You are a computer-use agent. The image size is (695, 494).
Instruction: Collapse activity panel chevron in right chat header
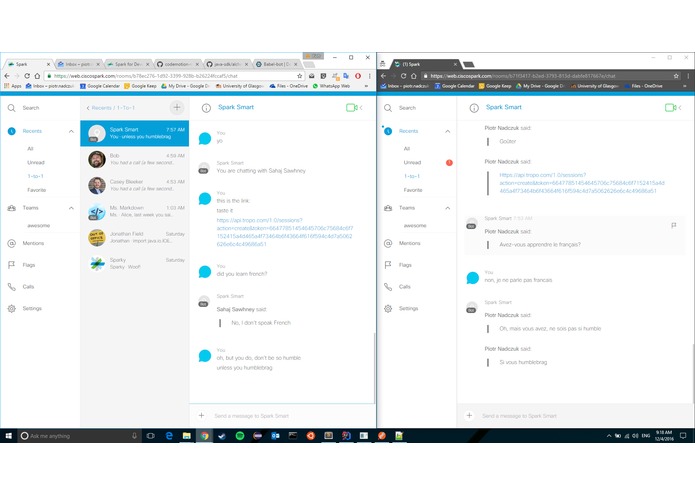click(x=680, y=107)
